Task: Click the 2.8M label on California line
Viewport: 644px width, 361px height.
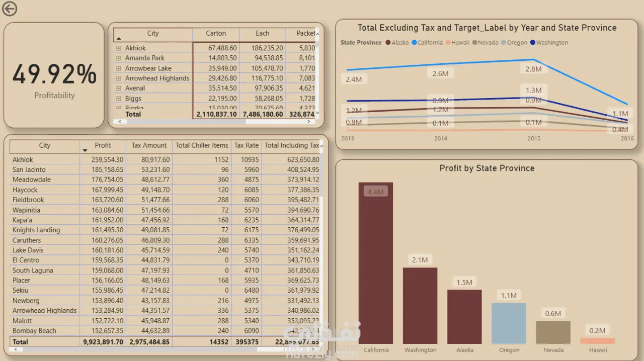Action: tap(533, 69)
